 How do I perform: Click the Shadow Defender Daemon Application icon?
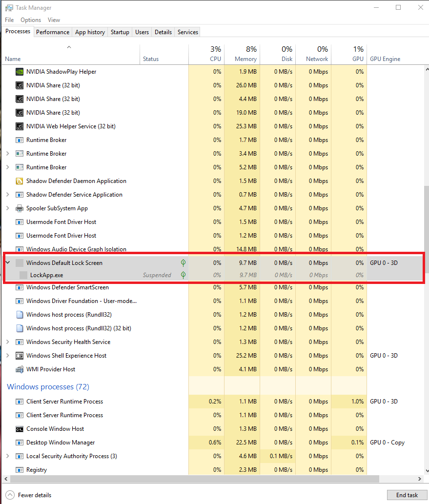[x=20, y=181]
